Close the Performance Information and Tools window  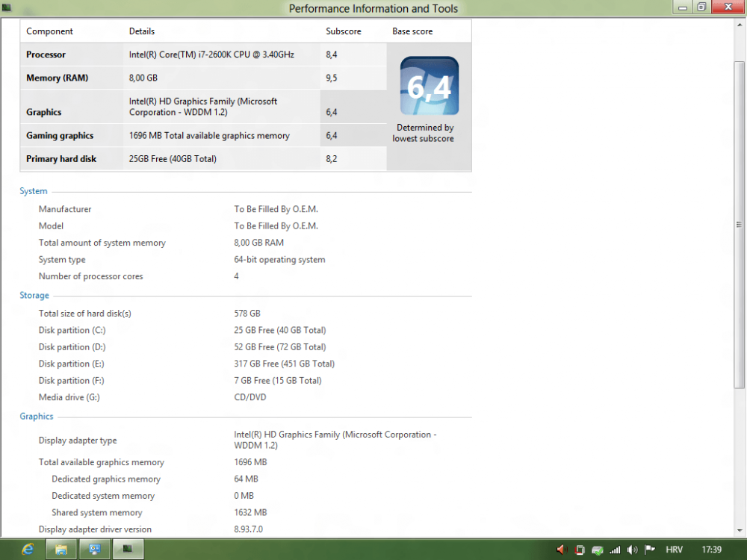[728, 7]
